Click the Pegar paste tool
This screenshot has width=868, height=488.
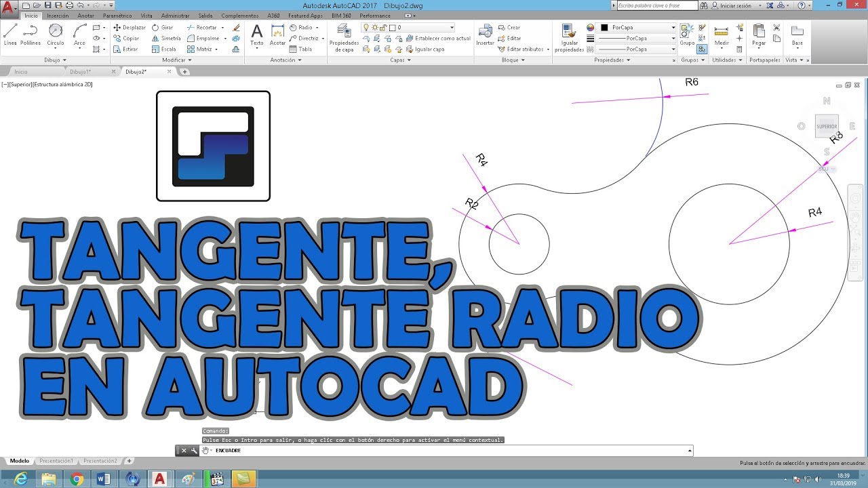point(759,35)
